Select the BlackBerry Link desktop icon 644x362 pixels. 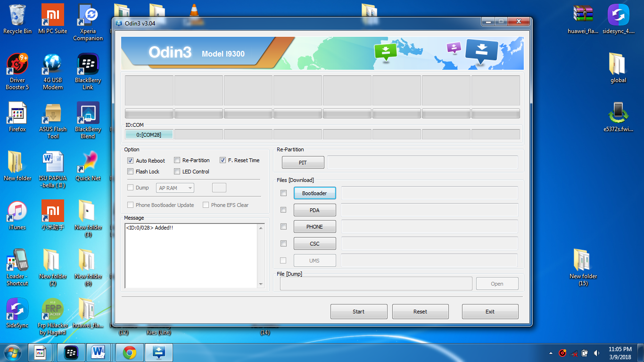click(88, 71)
